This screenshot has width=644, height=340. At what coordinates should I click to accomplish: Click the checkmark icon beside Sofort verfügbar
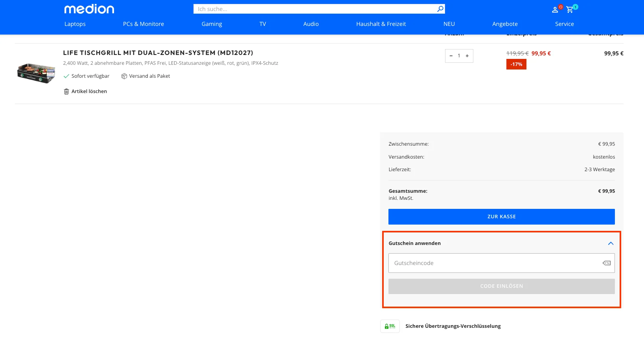coord(66,76)
